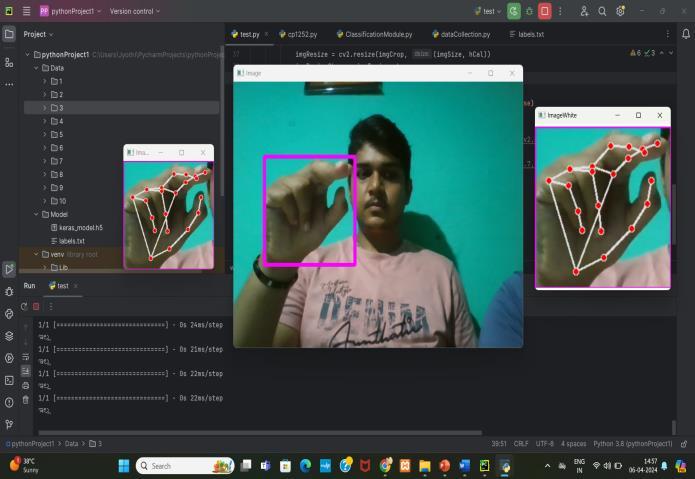Open File Explorer from taskbar
695x479 pixels.
tap(425, 466)
